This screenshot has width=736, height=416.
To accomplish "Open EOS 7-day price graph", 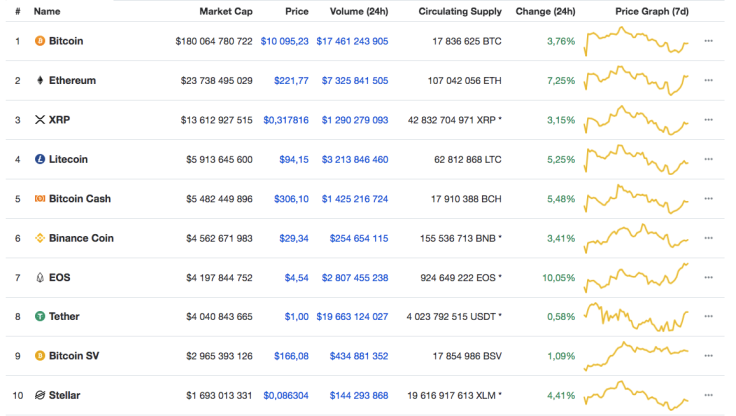I will (x=636, y=277).
